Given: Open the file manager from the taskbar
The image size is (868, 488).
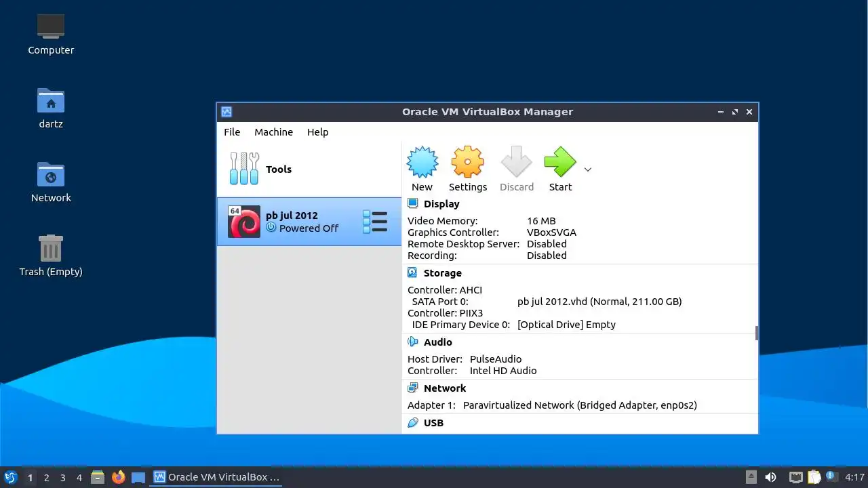Looking at the screenshot, I should click(98, 477).
